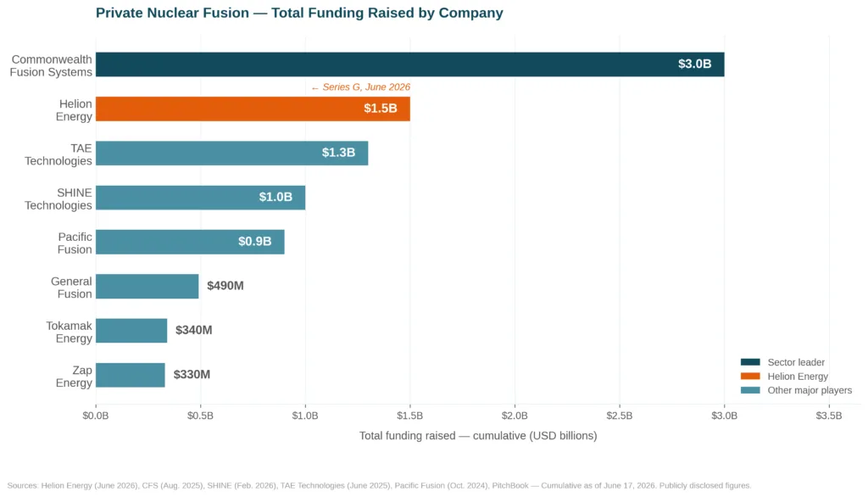868x497 pixels.
Task: Click the 'SHINE Technologies' axis label
Action: 58,199
